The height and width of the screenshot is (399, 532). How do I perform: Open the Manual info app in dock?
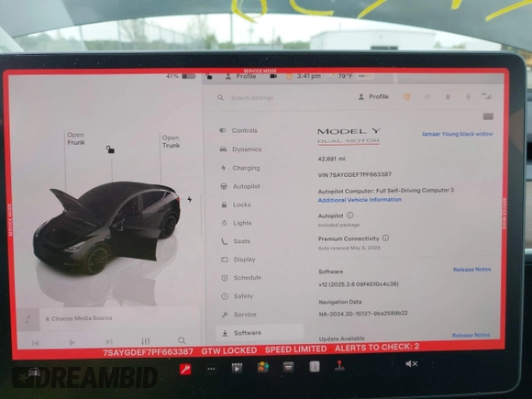315,366
